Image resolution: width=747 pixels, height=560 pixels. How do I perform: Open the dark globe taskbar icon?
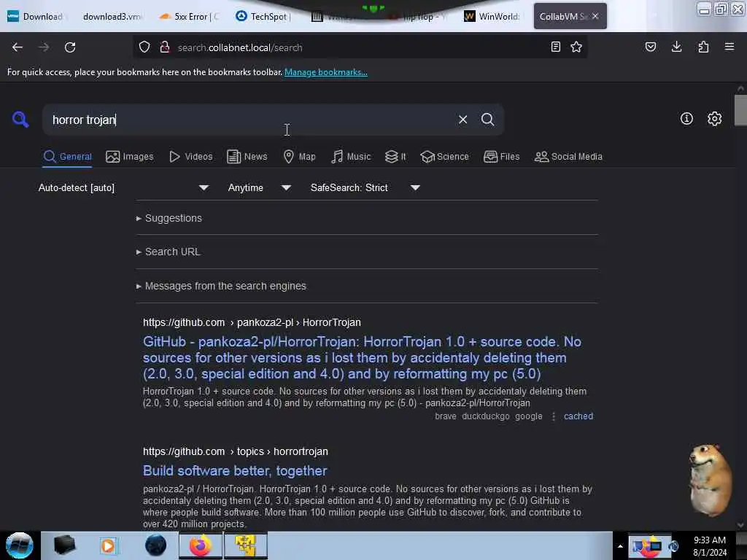coord(155,545)
